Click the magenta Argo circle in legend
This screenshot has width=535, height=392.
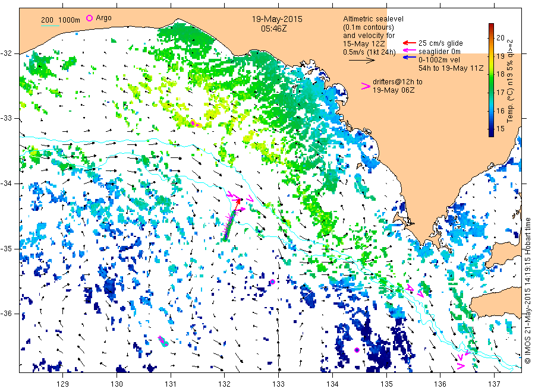click(89, 18)
